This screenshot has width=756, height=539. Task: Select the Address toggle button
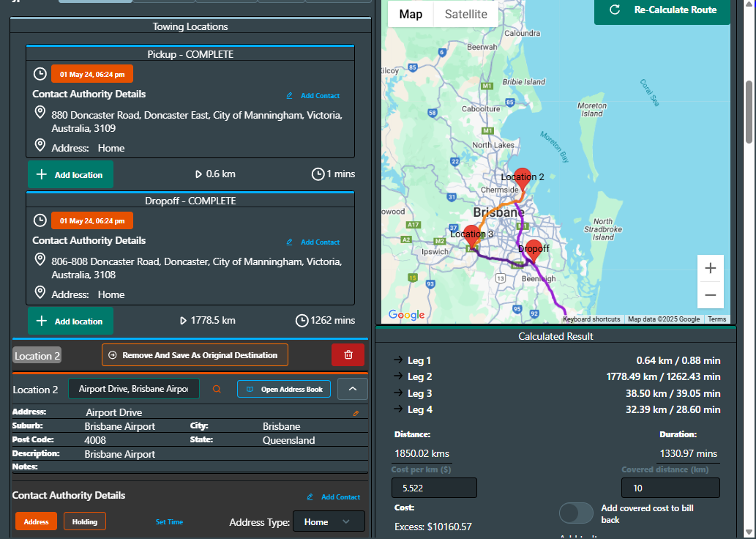tap(35, 521)
